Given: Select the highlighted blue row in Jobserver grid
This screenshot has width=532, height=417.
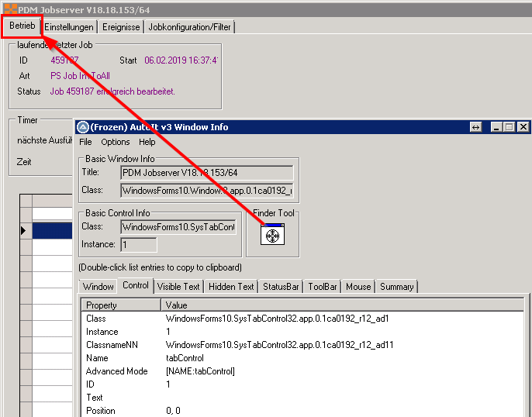Looking at the screenshot, I should (x=52, y=230).
